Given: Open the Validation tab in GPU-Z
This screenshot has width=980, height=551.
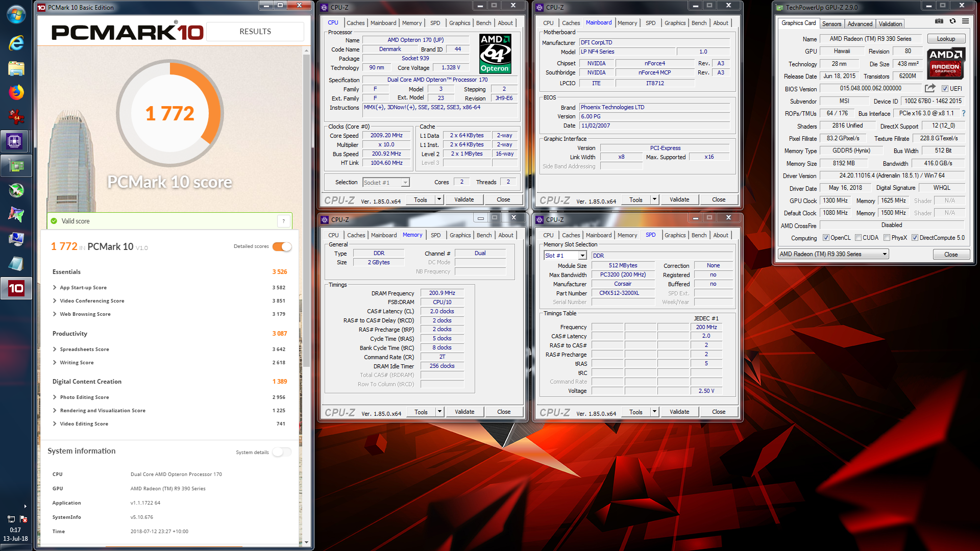Looking at the screenshot, I should pyautogui.click(x=890, y=24).
